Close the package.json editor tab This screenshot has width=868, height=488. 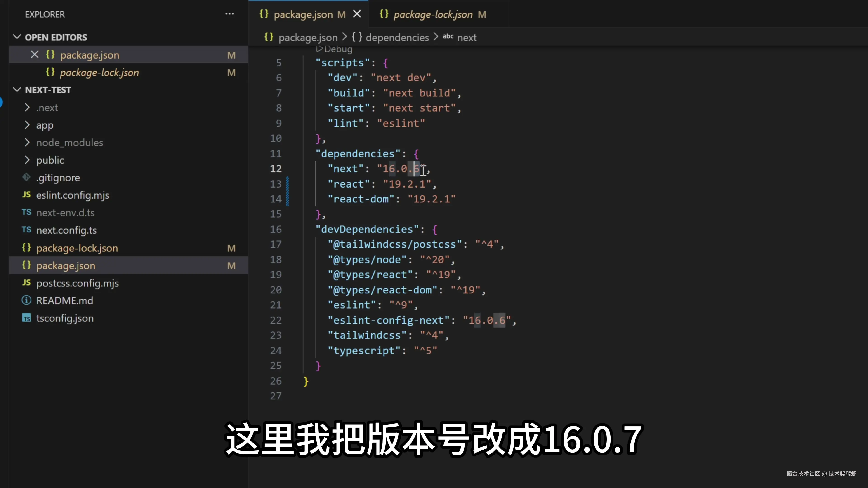[x=357, y=14]
